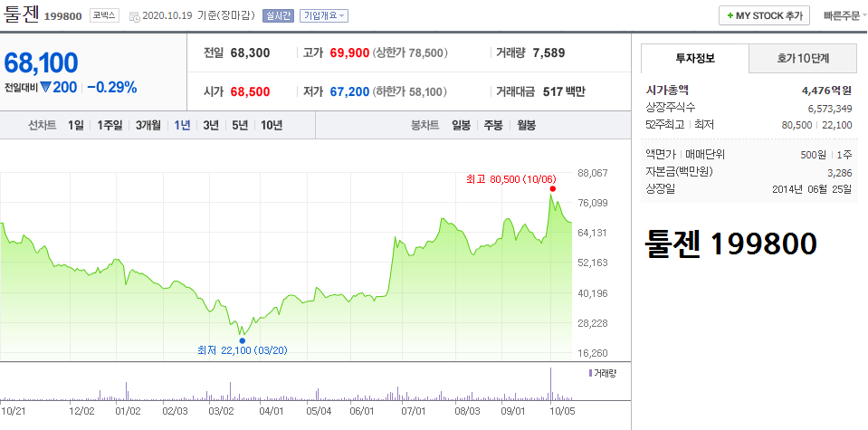
Task: Switch to the 호가10단계 tab
Action: [x=802, y=58]
